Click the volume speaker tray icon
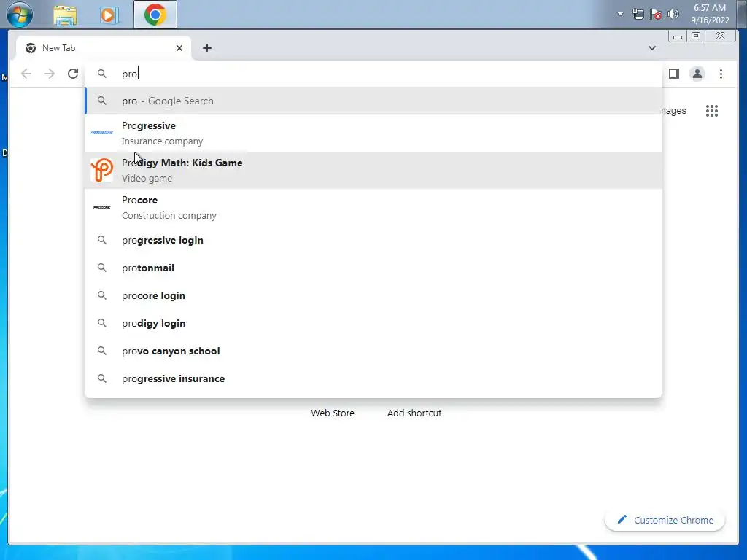 point(673,14)
